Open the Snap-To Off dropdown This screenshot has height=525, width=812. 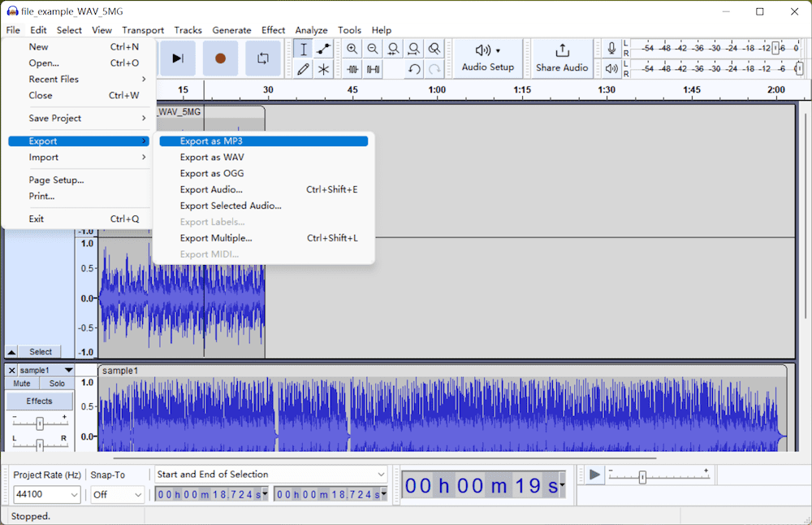118,494
